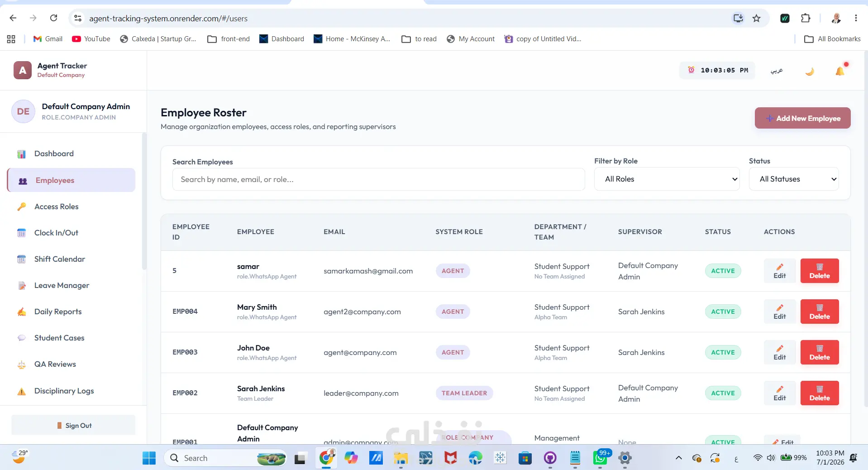The image size is (868, 470).
Task: Open Daily Reports in the sidebar
Action: pos(71,312)
